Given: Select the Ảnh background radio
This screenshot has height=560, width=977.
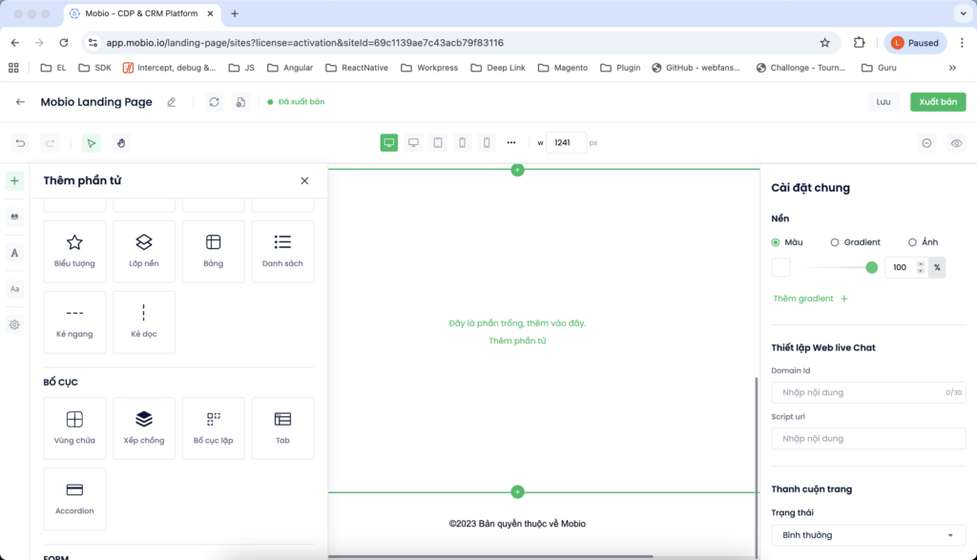Looking at the screenshot, I should [x=912, y=242].
